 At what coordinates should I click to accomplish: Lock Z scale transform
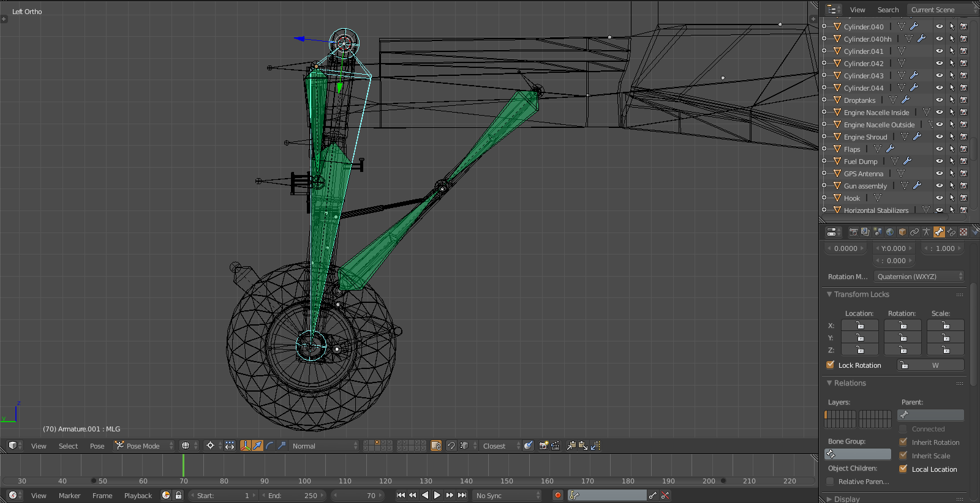(946, 350)
